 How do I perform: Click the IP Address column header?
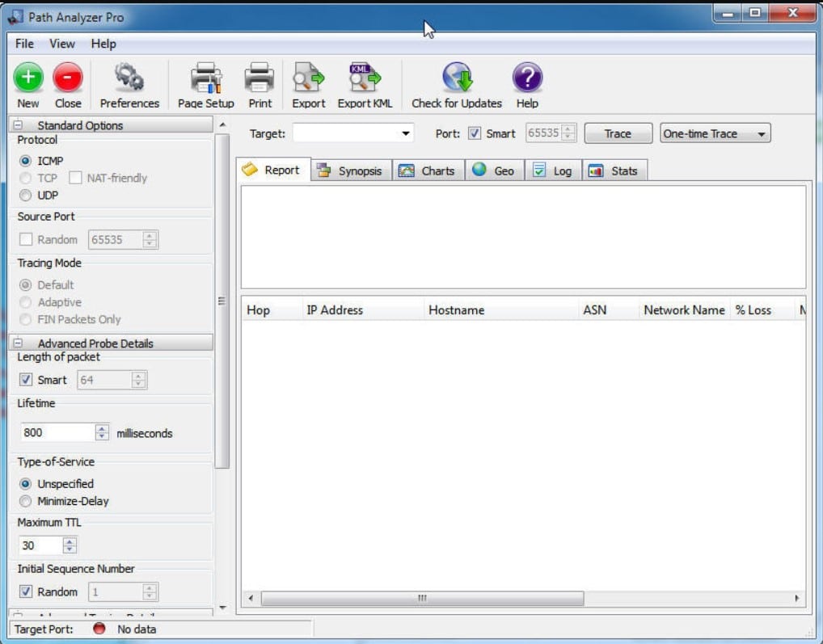pos(363,310)
